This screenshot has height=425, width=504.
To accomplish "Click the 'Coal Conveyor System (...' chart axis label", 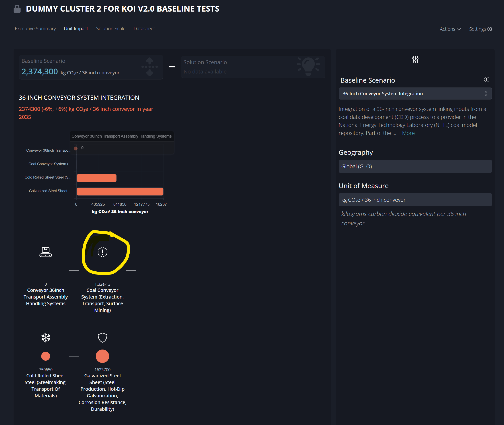I will point(50,164).
